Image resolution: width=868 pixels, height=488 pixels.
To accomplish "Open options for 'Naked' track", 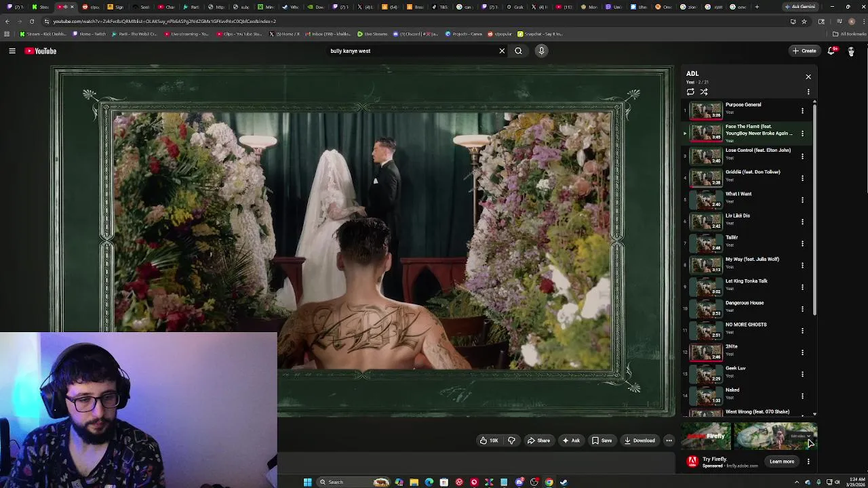I will tap(802, 395).
